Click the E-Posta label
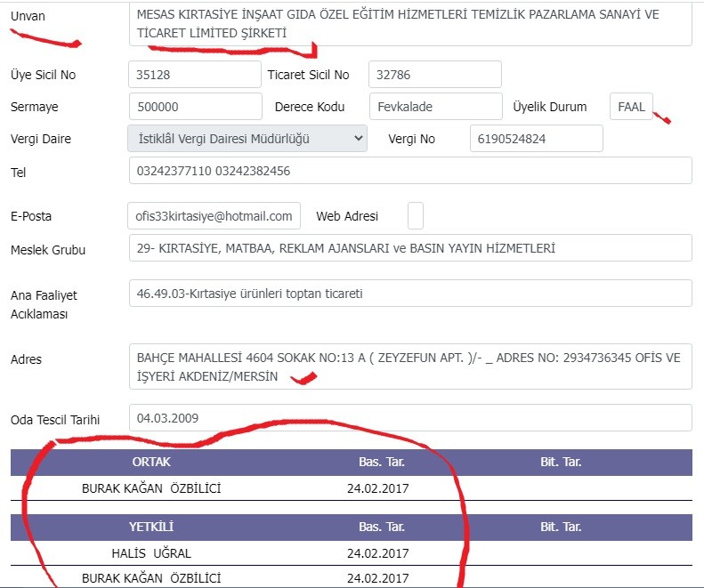 pos(31,216)
